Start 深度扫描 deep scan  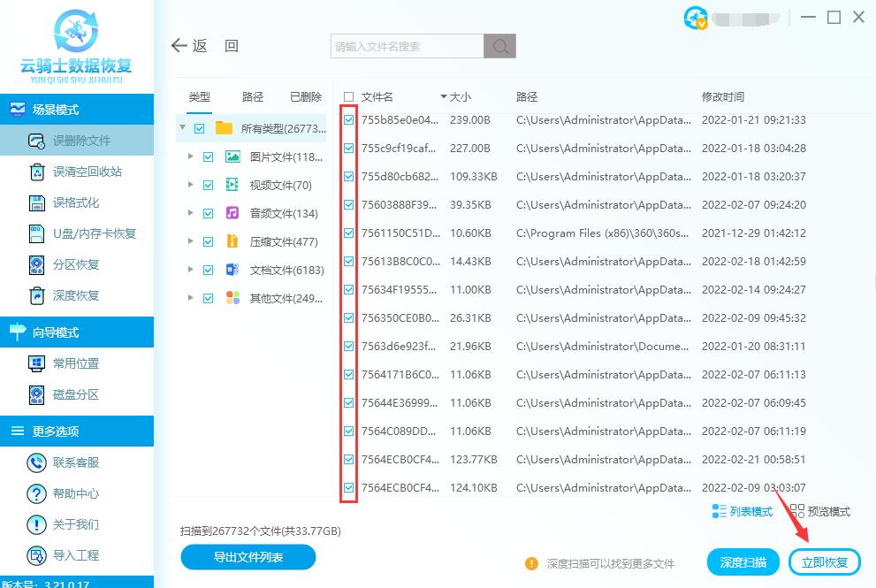point(743,562)
